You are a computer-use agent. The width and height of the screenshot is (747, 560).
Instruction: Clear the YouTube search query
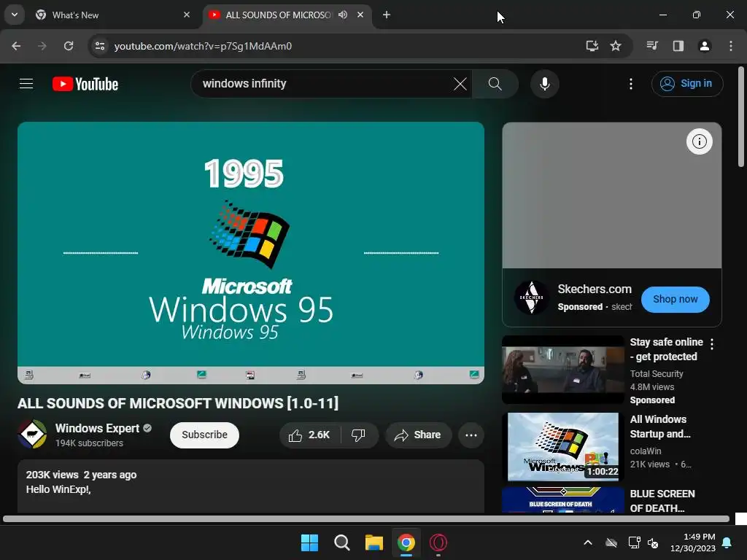[x=460, y=84]
